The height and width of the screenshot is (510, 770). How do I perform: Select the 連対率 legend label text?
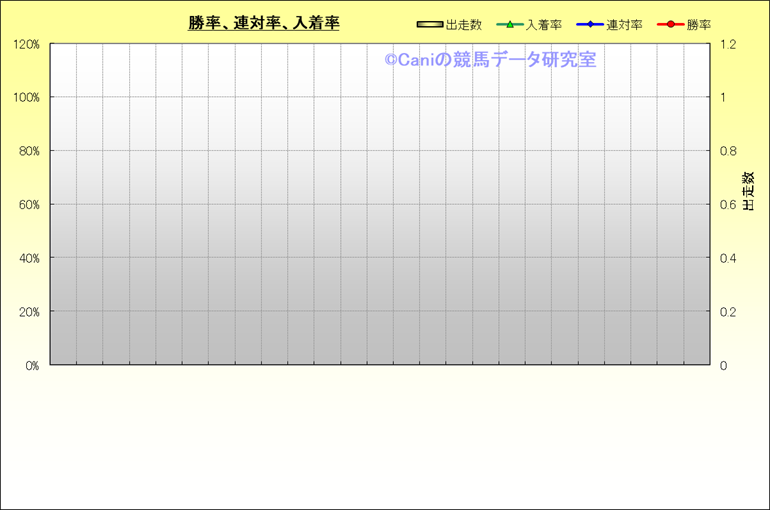(x=624, y=25)
